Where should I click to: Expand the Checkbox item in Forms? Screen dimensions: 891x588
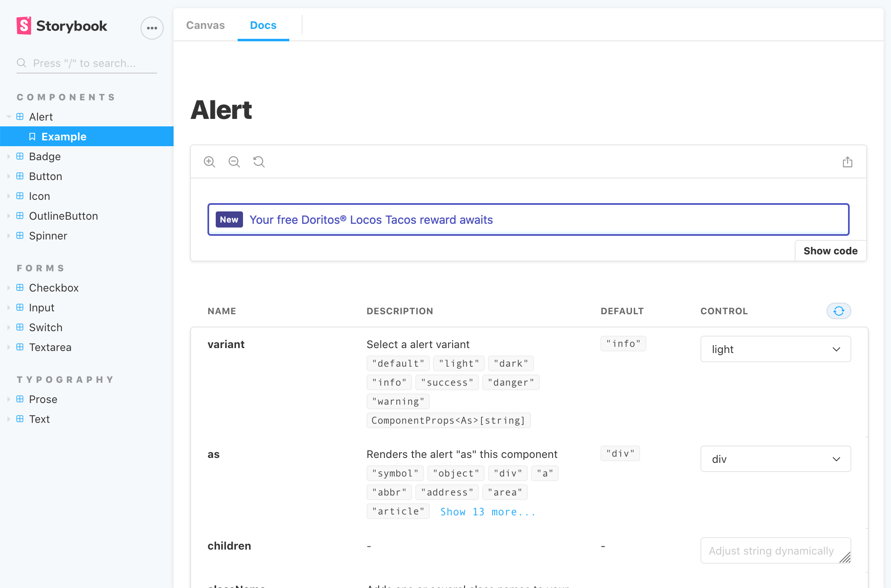[x=53, y=288]
